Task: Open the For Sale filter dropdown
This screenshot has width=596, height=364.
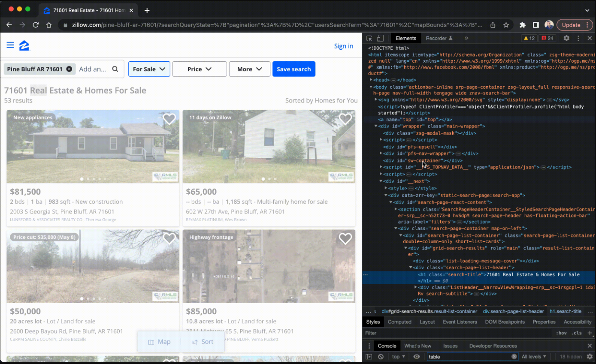Action: 149,69
